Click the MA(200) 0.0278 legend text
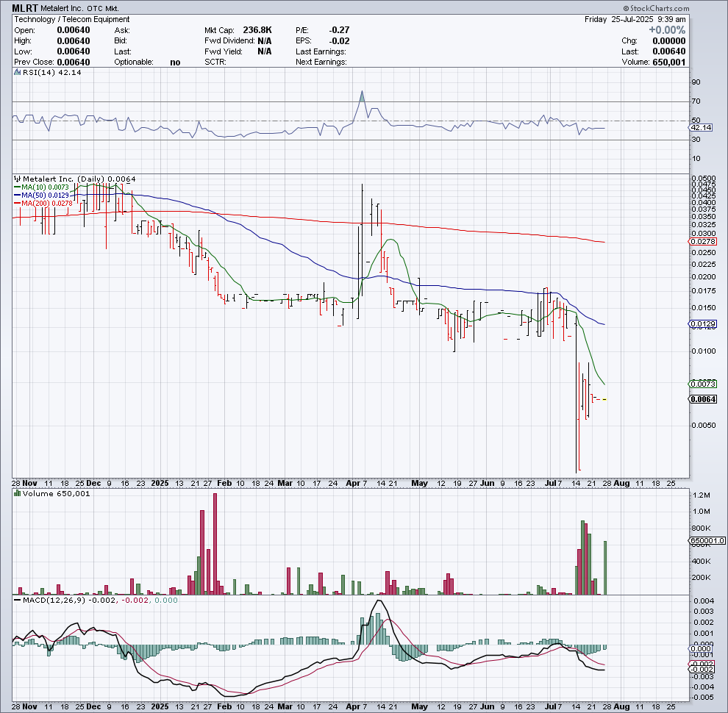This screenshot has height=713, width=728. [x=47, y=204]
